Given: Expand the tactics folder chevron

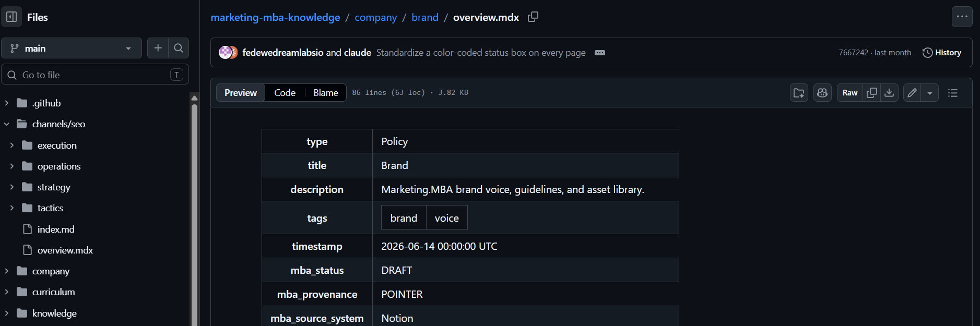Looking at the screenshot, I should [12, 208].
